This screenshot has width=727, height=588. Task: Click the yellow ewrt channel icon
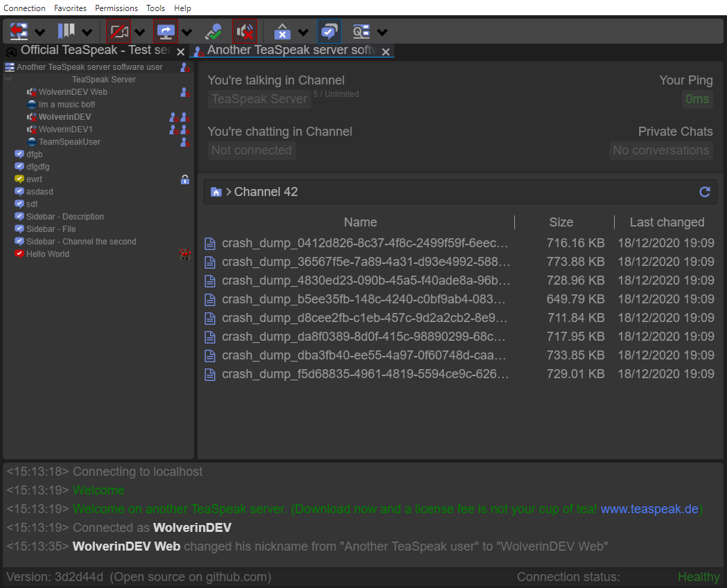tap(19, 179)
